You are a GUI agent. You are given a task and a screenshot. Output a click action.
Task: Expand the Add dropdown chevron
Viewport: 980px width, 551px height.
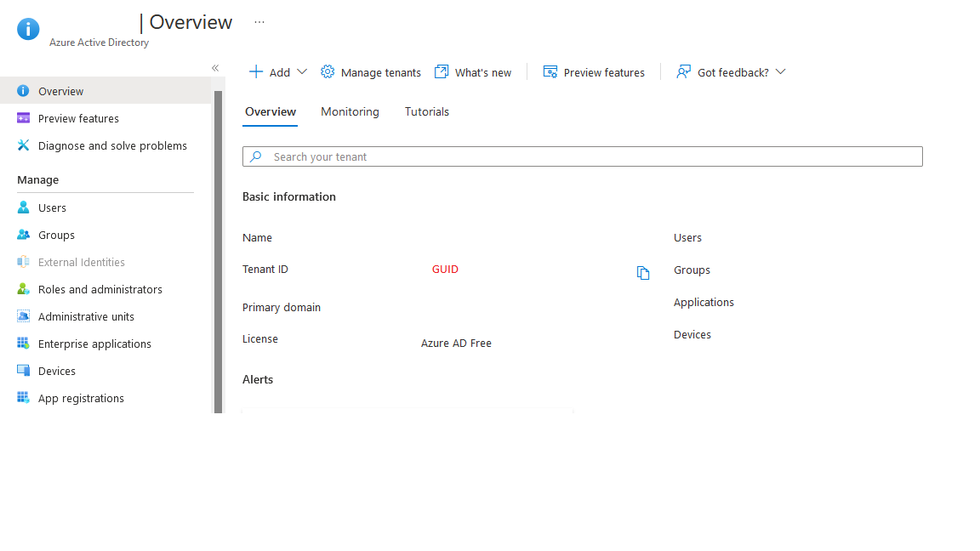pos(302,71)
